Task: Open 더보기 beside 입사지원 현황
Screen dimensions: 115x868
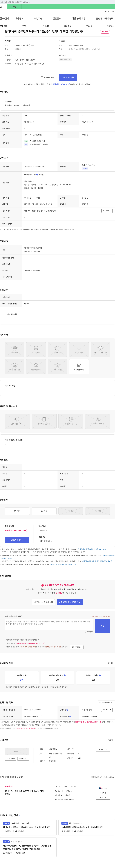Action: coord(111,663)
